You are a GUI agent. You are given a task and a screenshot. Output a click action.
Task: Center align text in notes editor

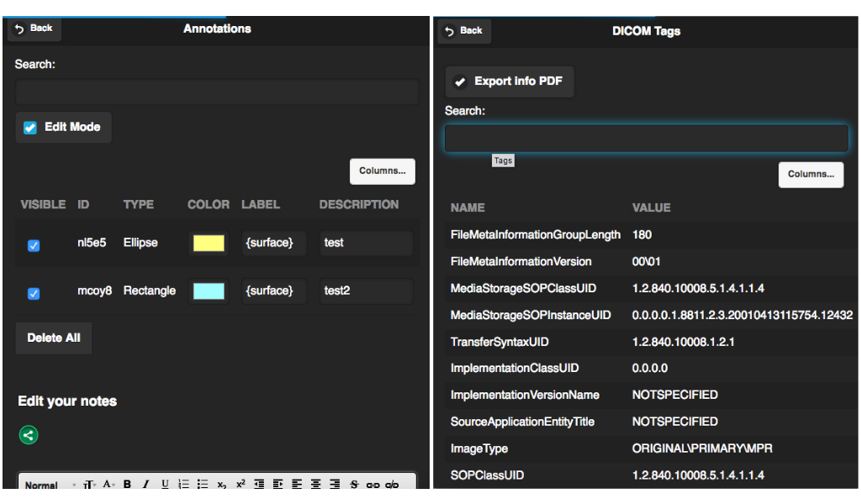click(316, 485)
